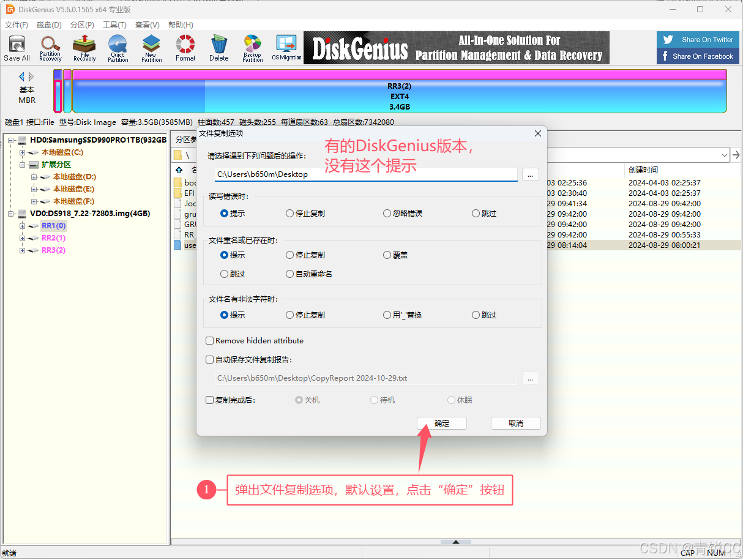Click the Share On Facebook button

pyautogui.click(x=697, y=56)
